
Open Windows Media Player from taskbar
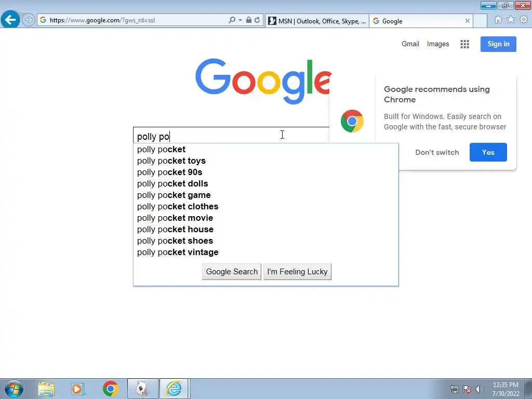coord(77,389)
